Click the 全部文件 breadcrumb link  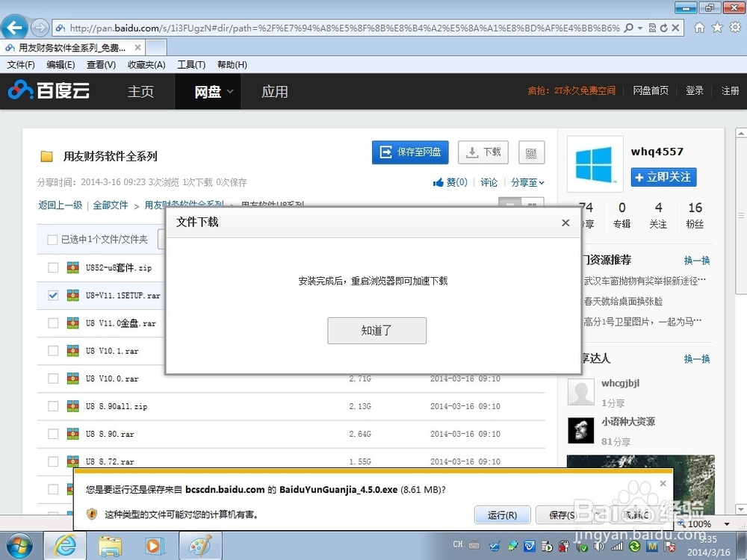pyautogui.click(x=111, y=205)
